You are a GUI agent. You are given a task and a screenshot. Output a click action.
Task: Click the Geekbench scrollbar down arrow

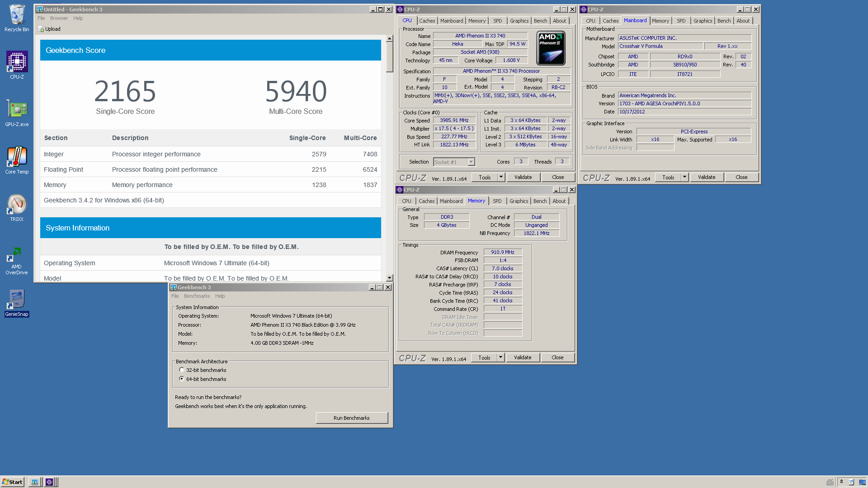[x=389, y=278]
